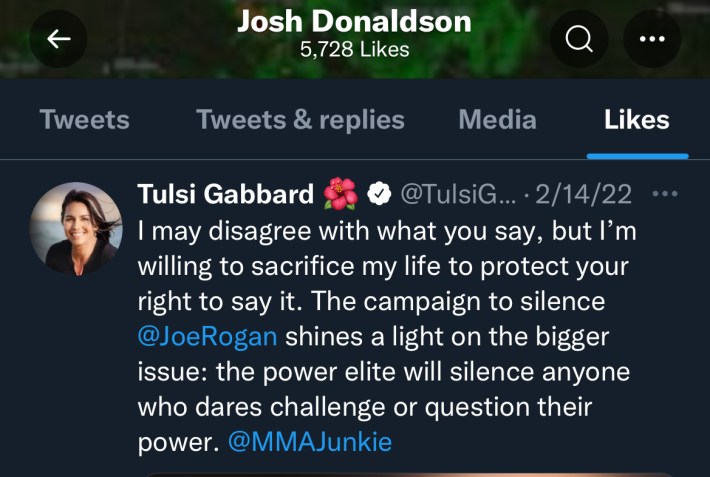Click the Josh Donaldson header title
This screenshot has height=477, width=710.
point(354,21)
